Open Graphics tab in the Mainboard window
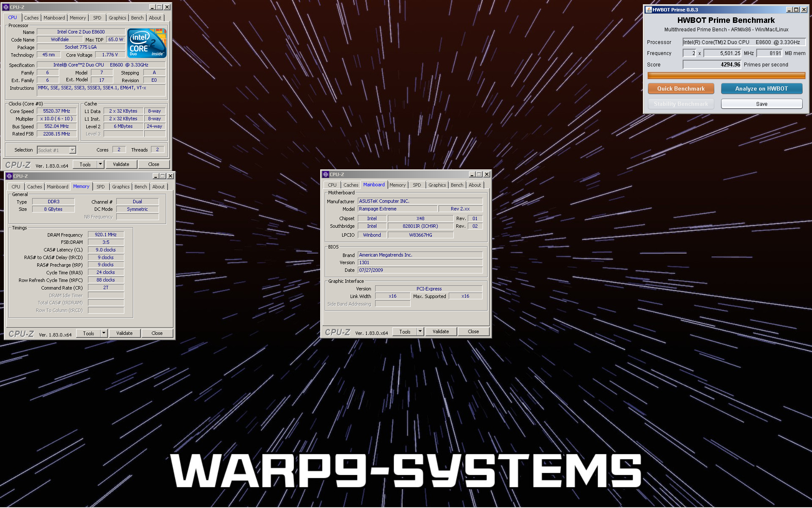 click(x=437, y=185)
